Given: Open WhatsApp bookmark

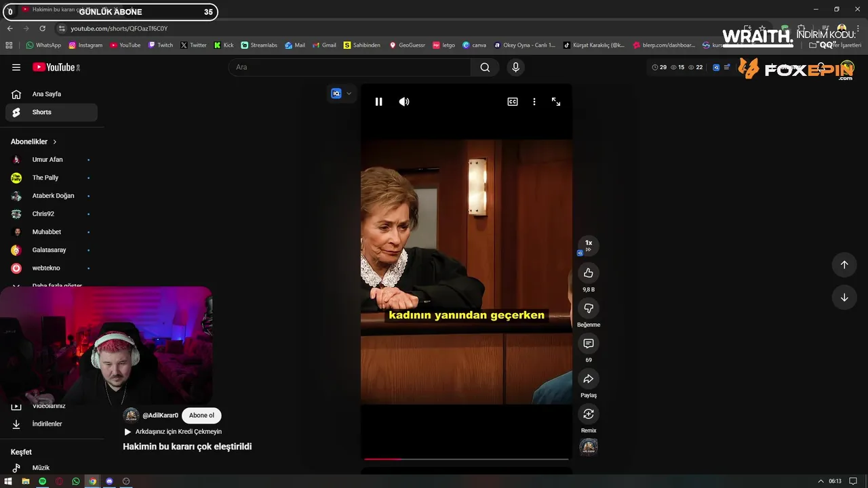Looking at the screenshot, I should 43,45.
